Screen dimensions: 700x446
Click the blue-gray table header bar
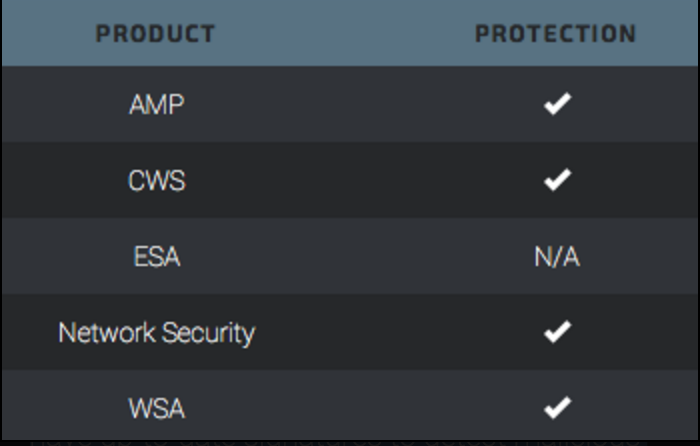click(x=350, y=34)
